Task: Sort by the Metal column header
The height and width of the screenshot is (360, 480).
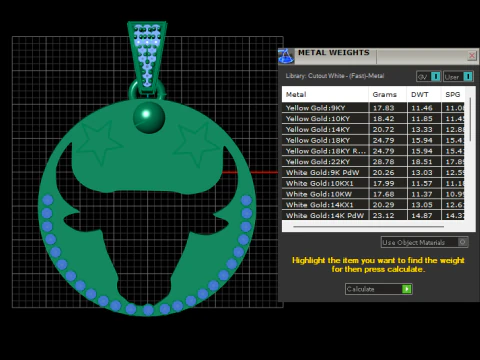Action: (x=325, y=94)
